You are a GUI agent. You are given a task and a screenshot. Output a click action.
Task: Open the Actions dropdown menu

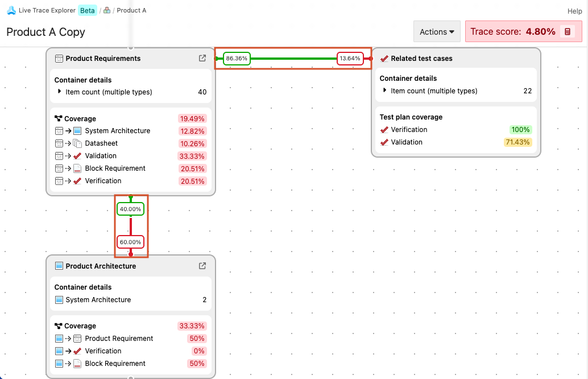tap(437, 32)
